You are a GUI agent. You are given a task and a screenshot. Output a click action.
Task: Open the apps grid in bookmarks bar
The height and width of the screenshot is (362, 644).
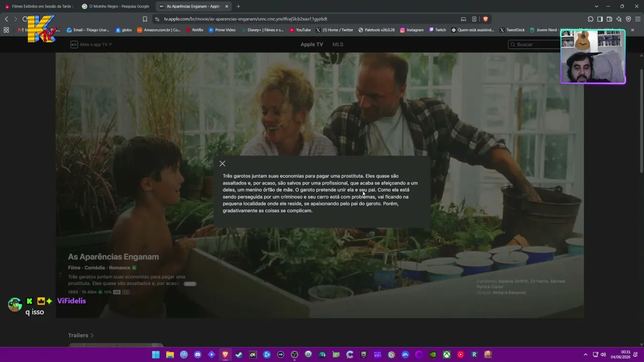point(6,30)
